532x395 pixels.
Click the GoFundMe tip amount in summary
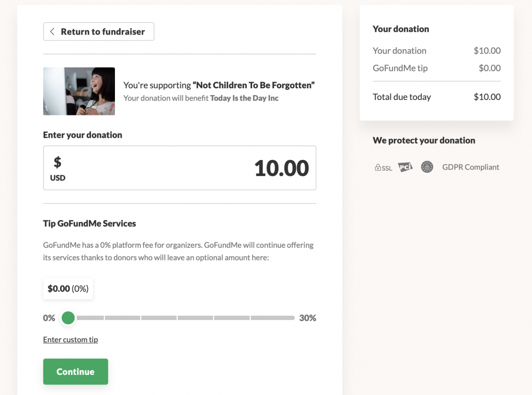(x=489, y=68)
